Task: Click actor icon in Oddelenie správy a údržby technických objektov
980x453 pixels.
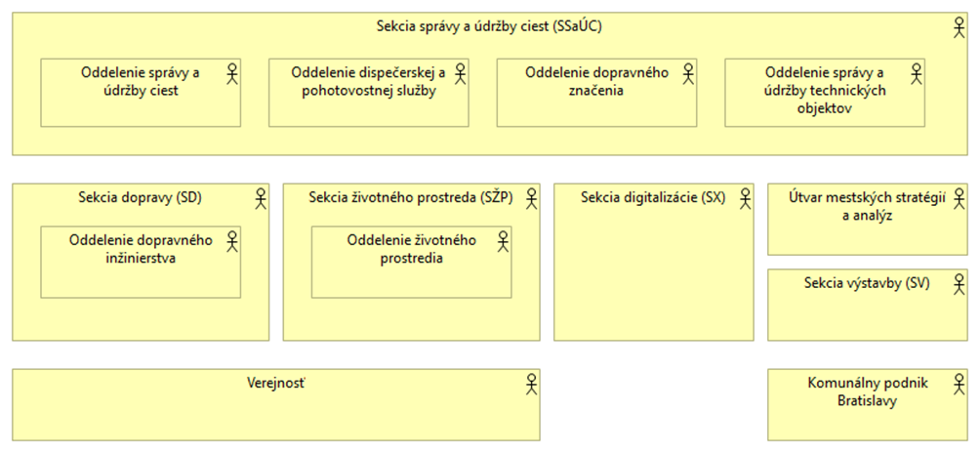Action: 917,73
